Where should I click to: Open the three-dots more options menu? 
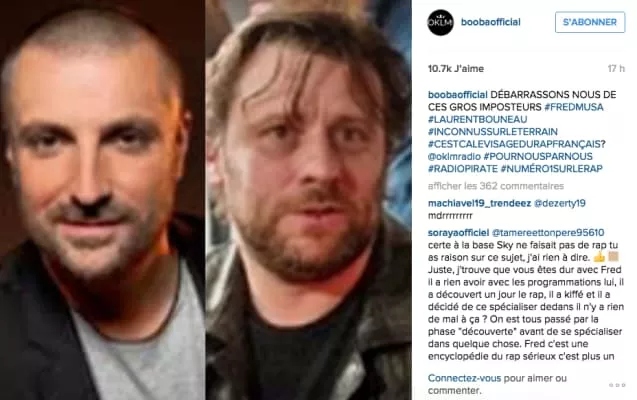click(617, 385)
